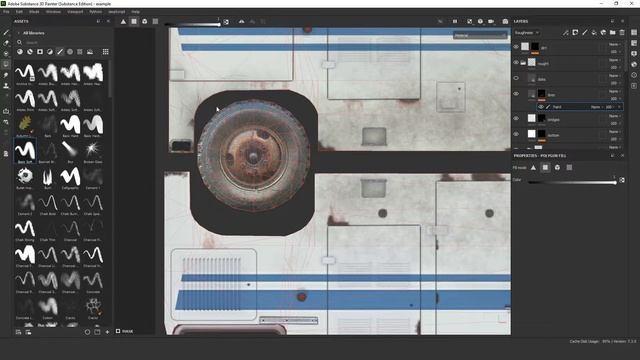Open the File menu
Image resolution: width=640 pixels, height=360 pixels.
click(x=6, y=12)
